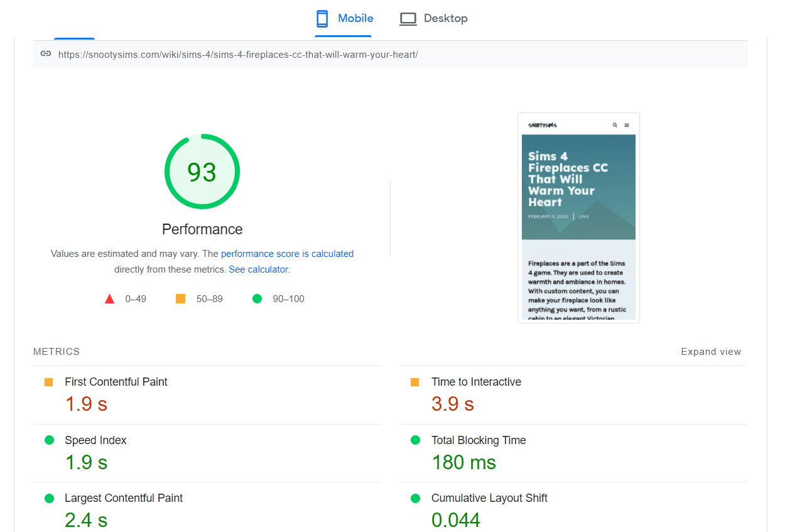Click the link chain icon beside the URL
Viewport: 785px width, 532px height.
pyautogui.click(x=45, y=53)
